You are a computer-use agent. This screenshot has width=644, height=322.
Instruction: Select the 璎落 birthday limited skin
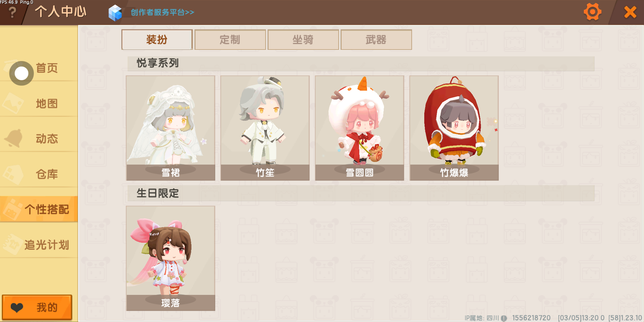pyautogui.click(x=171, y=258)
